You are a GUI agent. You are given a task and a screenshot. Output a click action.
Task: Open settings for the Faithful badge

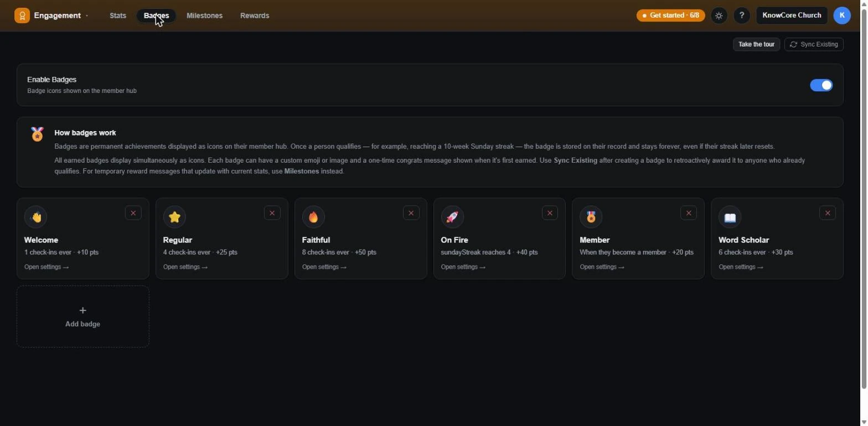click(324, 267)
